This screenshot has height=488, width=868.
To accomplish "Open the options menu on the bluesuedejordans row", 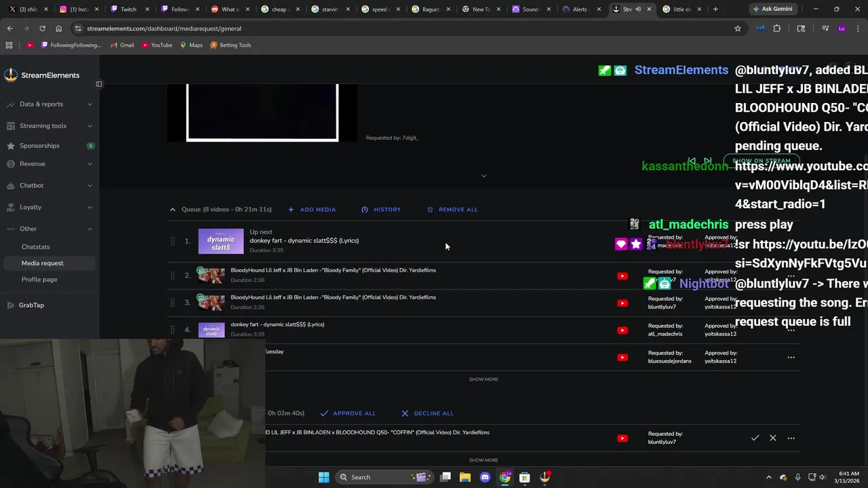I will point(791,357).
